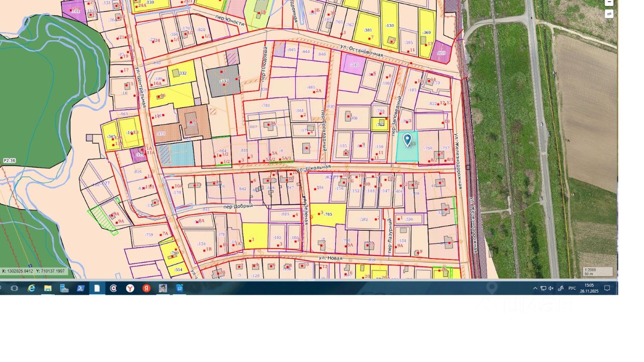Open the photo avatar app on taskbar
Image resolution: width=644 pixels, height=362 pixels.
tap(163, 288)
